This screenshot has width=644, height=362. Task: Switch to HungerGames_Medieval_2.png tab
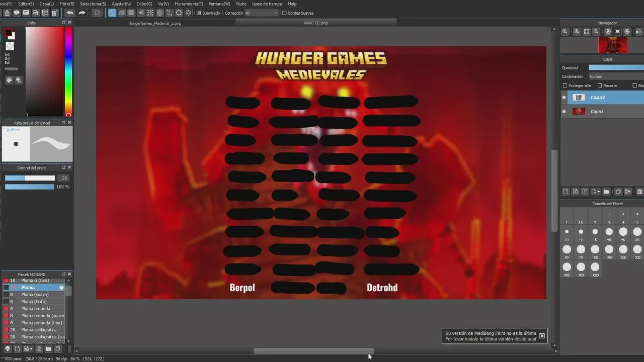point(155,23)
